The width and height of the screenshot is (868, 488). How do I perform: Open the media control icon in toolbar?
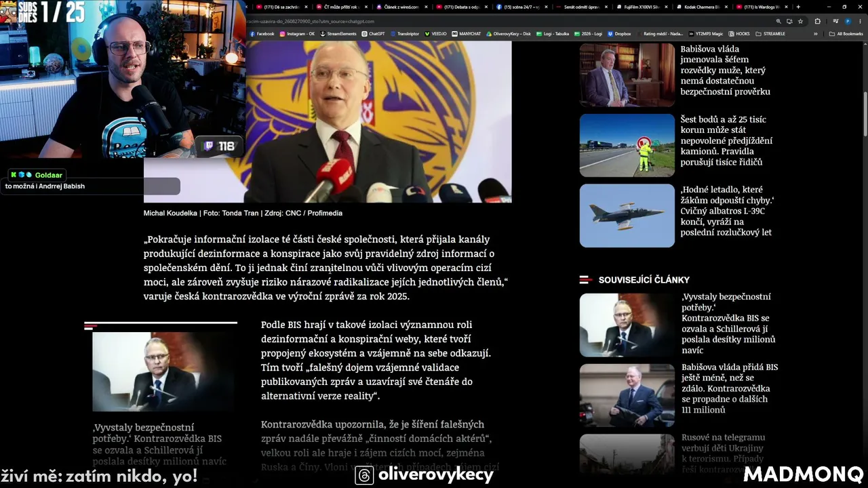(835, 21)
